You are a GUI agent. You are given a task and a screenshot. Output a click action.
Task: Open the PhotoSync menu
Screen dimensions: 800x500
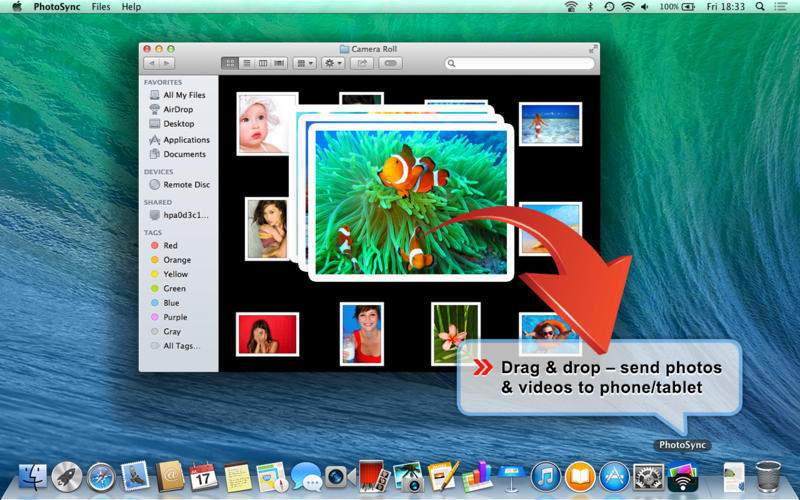[x=57, y=7]
